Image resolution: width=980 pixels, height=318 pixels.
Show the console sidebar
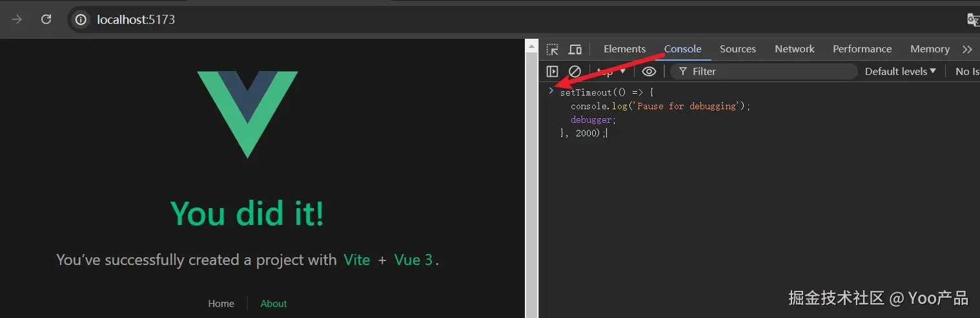552,71
